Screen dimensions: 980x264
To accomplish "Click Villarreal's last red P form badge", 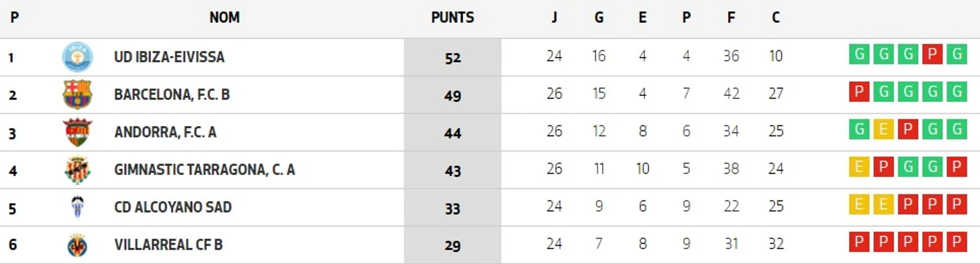I will tap(957, 242).
